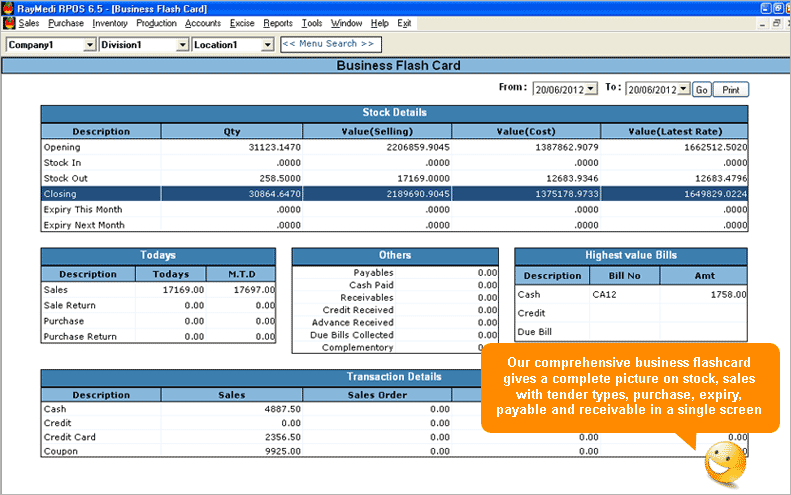Expand the Division1 dropdown

pos(182,45)
